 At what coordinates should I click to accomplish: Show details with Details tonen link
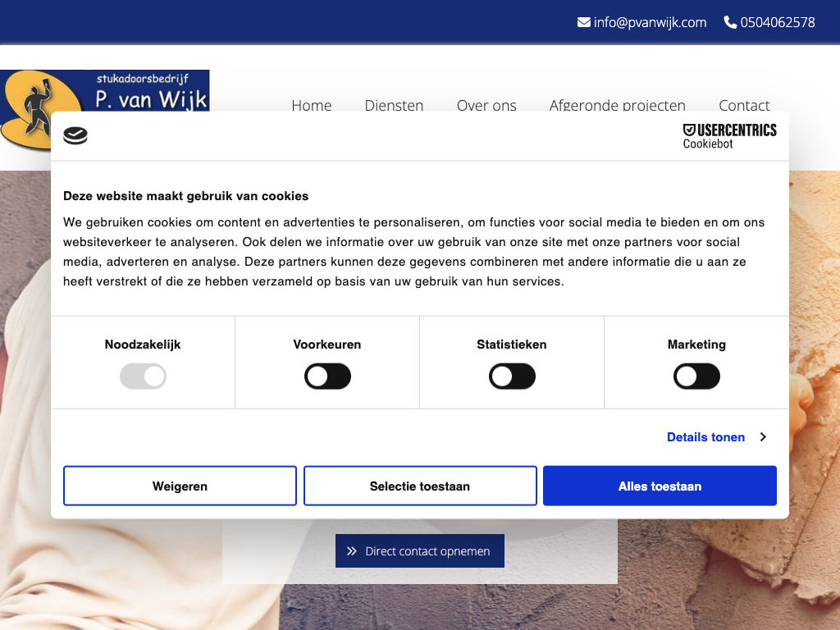coord(705,437)
